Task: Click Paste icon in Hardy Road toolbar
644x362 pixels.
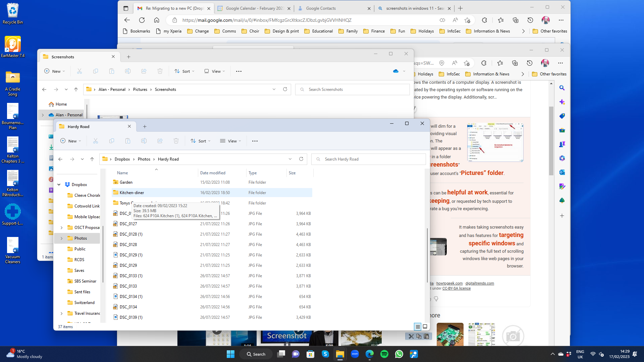Action: [128, 141]
